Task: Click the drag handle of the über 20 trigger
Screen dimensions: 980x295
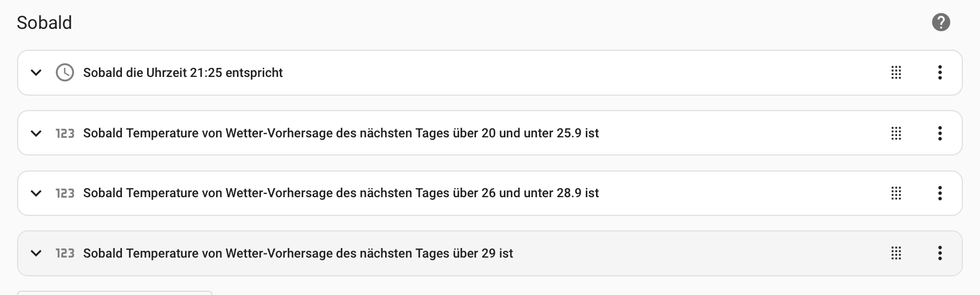Action: click(896, 133)
